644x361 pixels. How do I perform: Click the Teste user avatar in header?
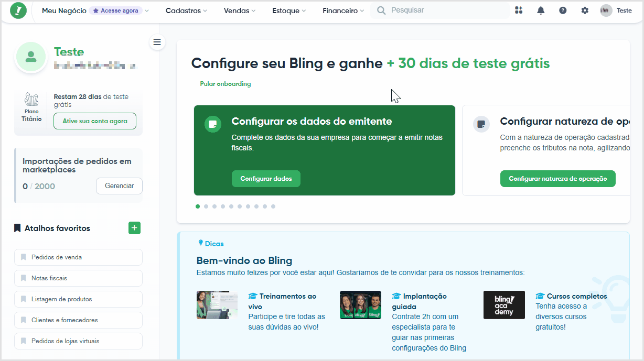click(x=606, y=10)
